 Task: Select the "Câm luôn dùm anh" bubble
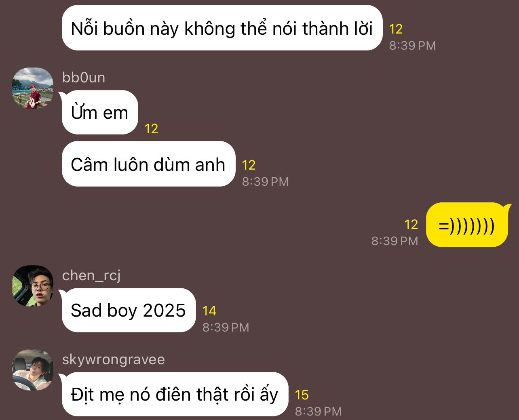[148, 164]
